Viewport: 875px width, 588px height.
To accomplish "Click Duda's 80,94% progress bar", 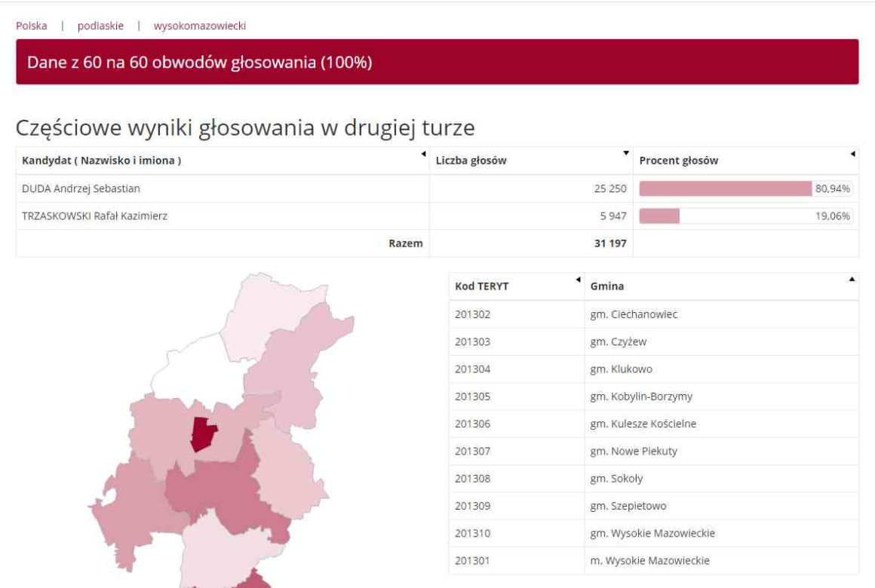I will coord(746,188).
